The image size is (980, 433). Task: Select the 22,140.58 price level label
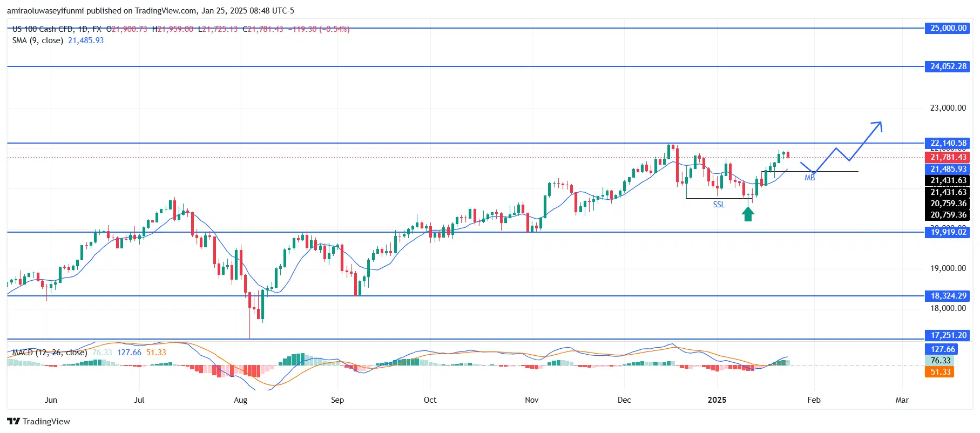pyautogui.click(x=948, y=143)
